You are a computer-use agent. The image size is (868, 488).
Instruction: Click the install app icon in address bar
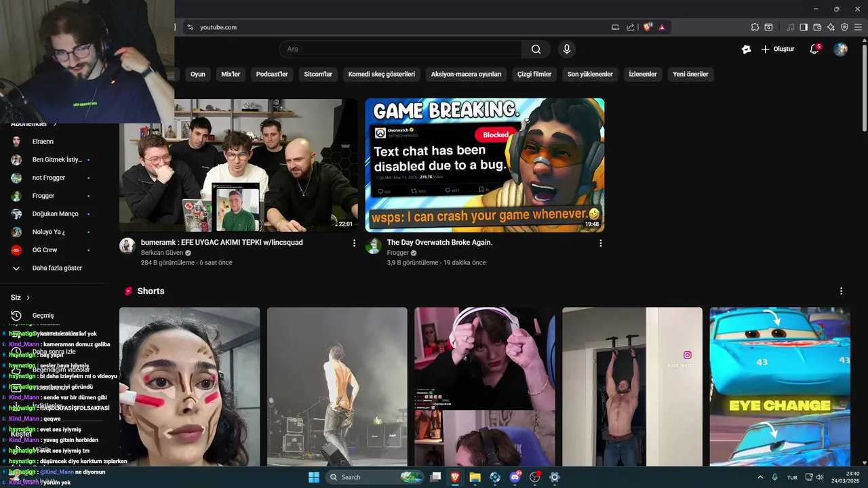tap(615, 27)
